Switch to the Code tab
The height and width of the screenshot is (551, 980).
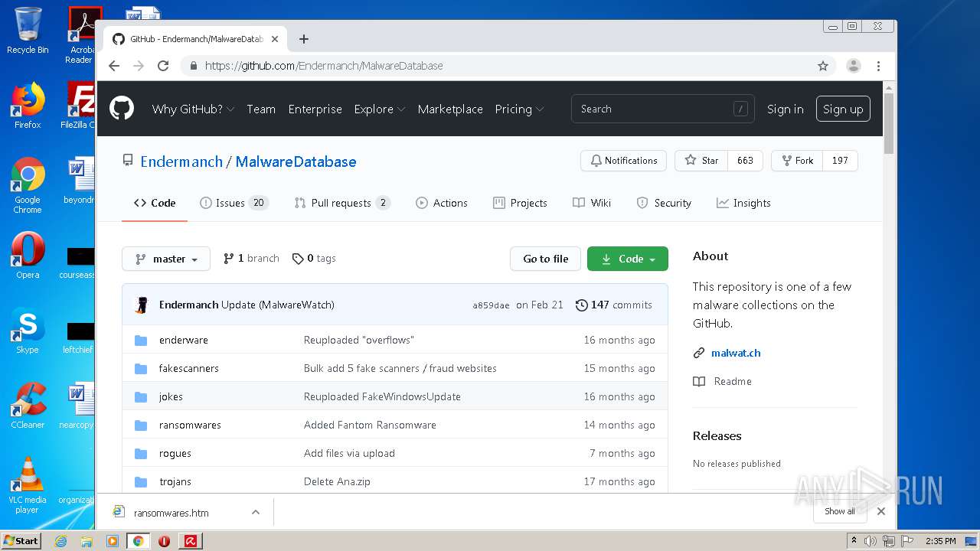155,203
